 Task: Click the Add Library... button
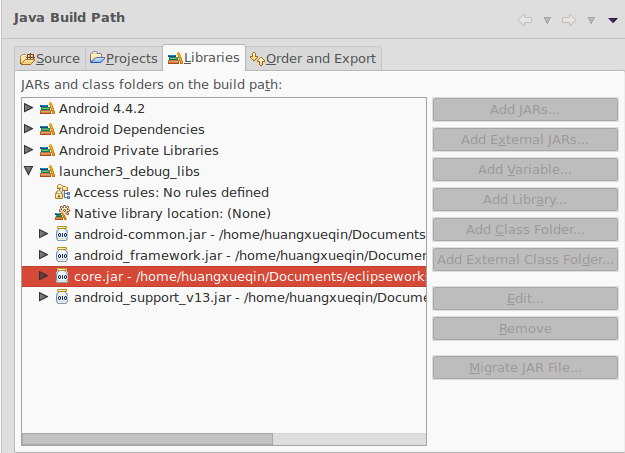[x=525, y=199]
